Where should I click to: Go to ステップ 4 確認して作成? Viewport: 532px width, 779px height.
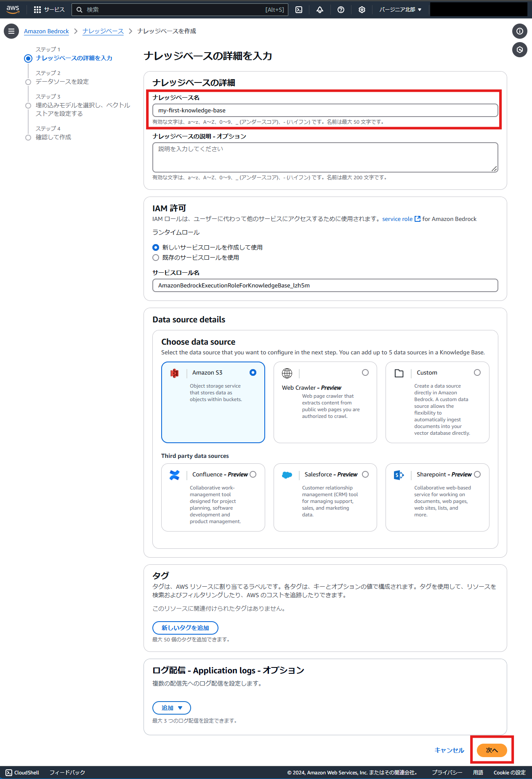click(x=53, y=137)
